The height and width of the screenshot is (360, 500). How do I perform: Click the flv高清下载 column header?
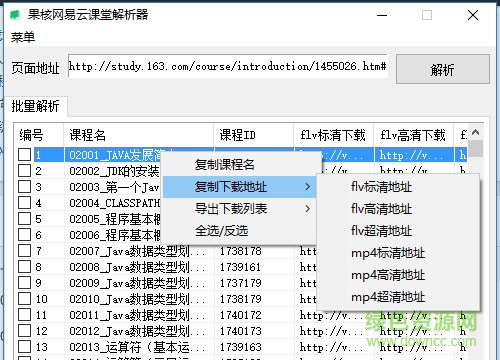[414, 135]
